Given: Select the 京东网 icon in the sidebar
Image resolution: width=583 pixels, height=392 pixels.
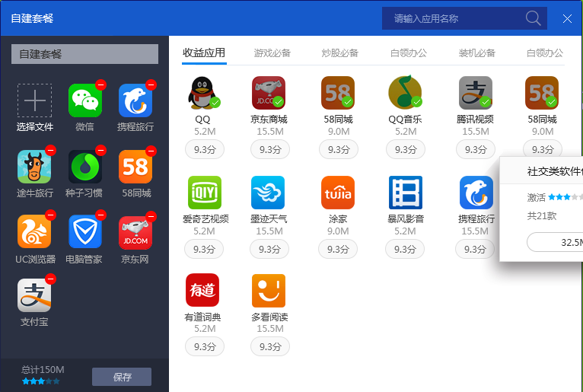Looking at the screenshot, I should click(135, 233).
